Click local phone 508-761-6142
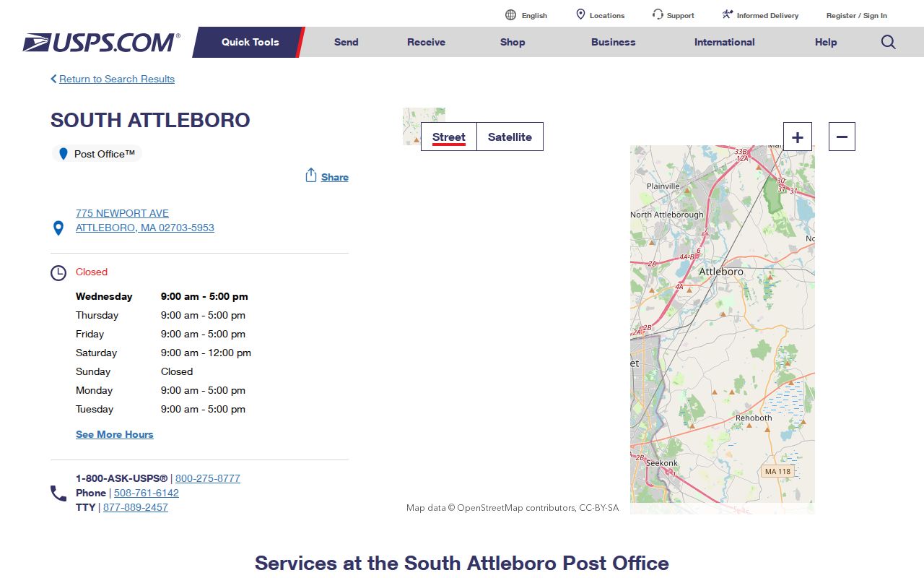The image size is (924, 578). [147, 493]
